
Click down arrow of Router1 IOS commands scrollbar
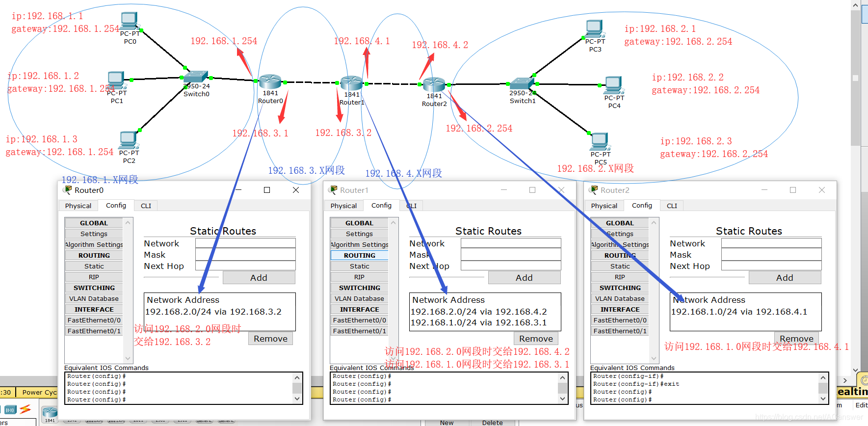click(x=562, y=399)
